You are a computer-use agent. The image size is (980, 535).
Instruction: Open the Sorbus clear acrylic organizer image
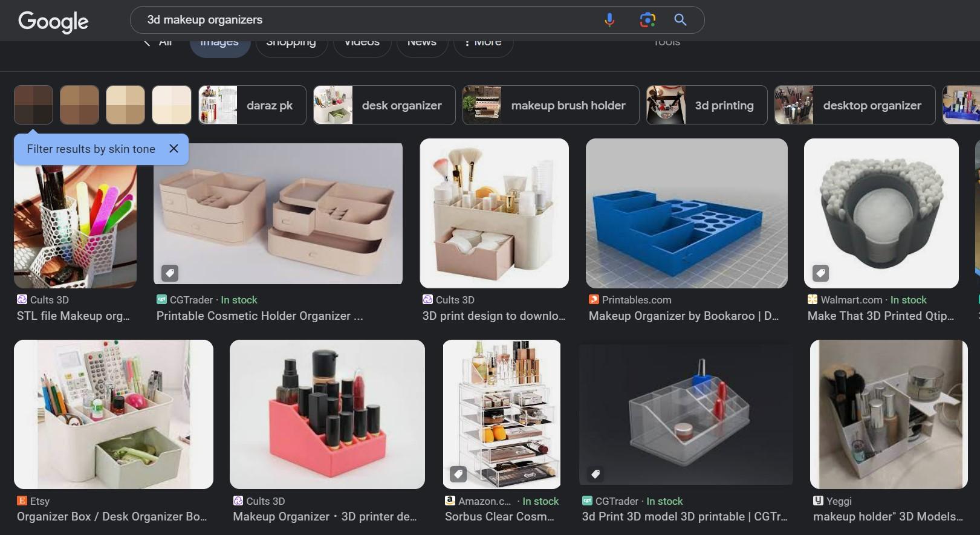(502, 414)
